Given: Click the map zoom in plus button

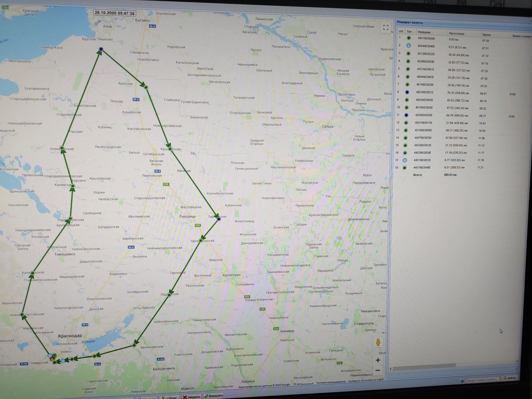Looking at the screenshot, I should pyautogui.click(x=378, y=360).
